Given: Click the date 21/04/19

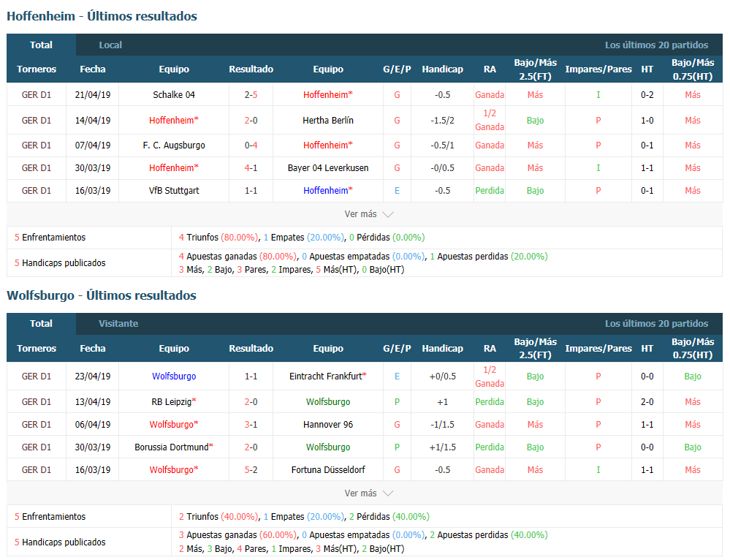Looking at the screenshot, I should (93, 95).
